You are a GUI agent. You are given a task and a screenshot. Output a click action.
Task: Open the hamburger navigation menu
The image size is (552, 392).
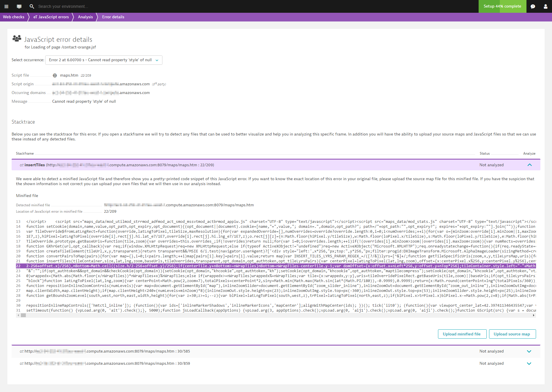click(6, 6)
